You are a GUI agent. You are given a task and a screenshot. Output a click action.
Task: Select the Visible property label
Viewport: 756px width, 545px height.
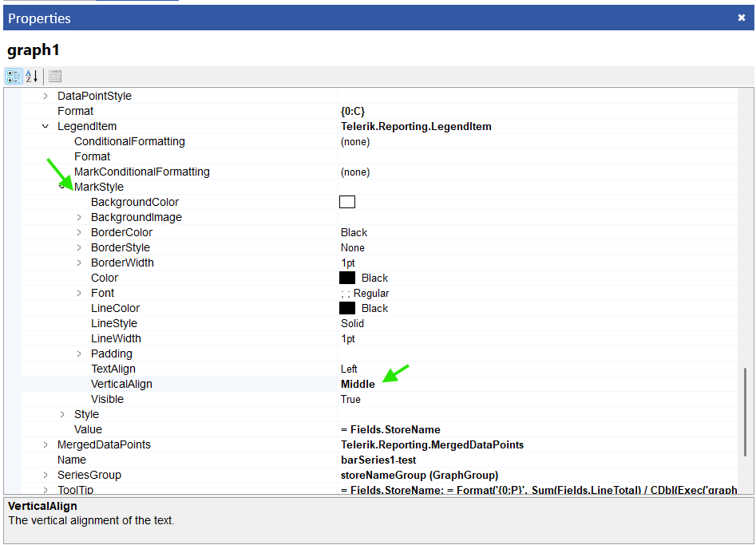[x=107, y=400]
